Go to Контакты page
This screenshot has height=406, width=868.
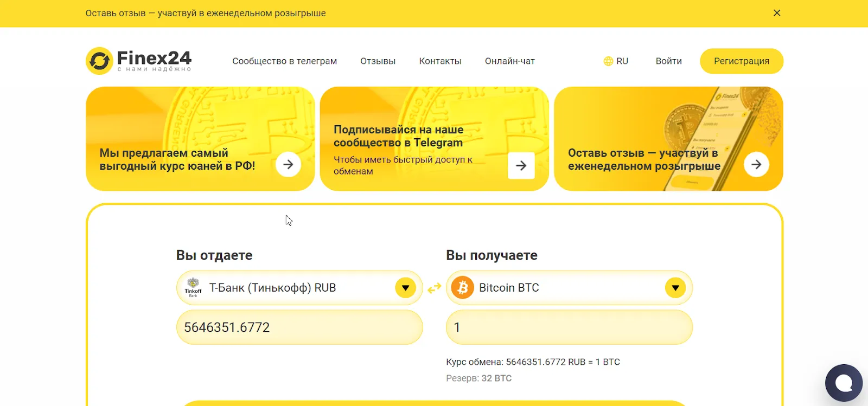click(440, 61)
